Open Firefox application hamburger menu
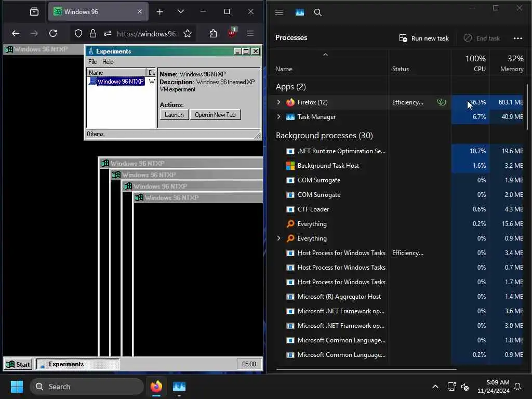532x399 pixels. [250, 33]
